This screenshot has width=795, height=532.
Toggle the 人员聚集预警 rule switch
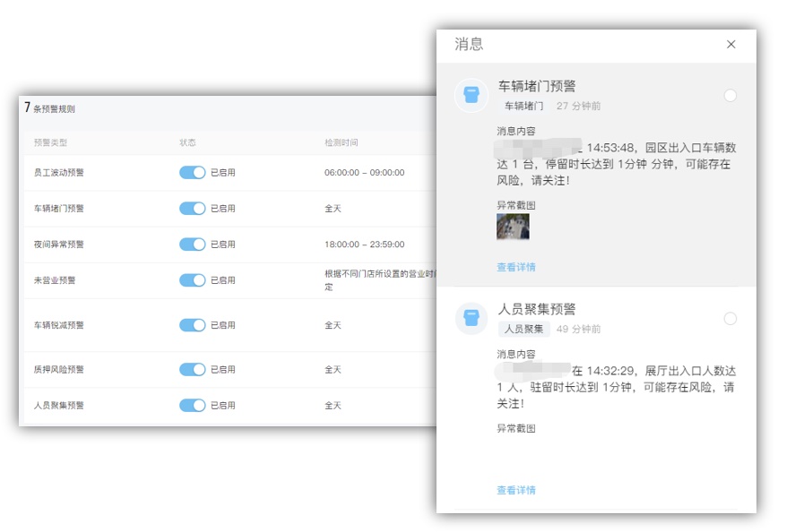tap(192, 406)
